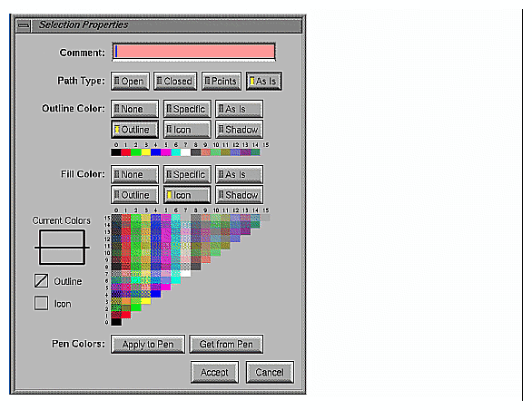Pick black swatch 0 in outline palette
Viewport: 532px width, 410px height.
tap(116, 152)
